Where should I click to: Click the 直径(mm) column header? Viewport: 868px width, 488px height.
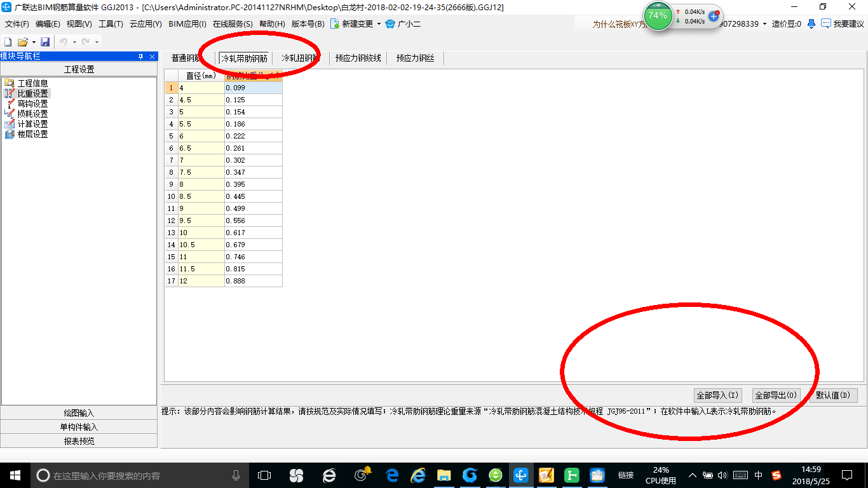[201, 76]
